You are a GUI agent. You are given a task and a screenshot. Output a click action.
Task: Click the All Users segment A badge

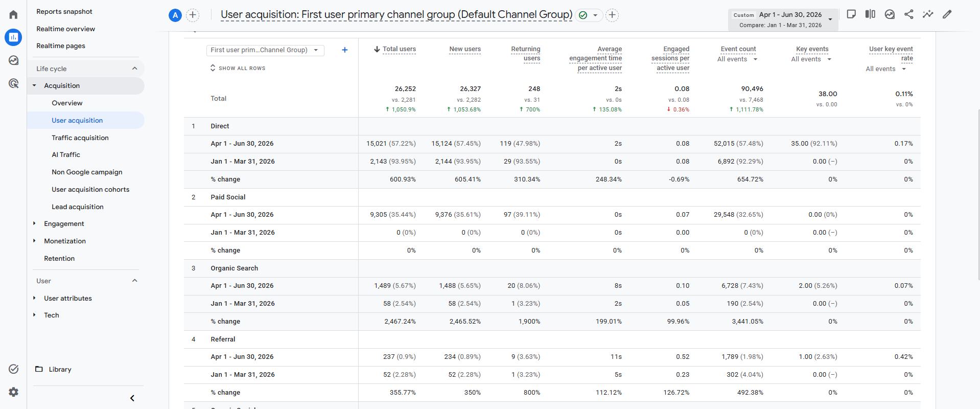[175, 15]
